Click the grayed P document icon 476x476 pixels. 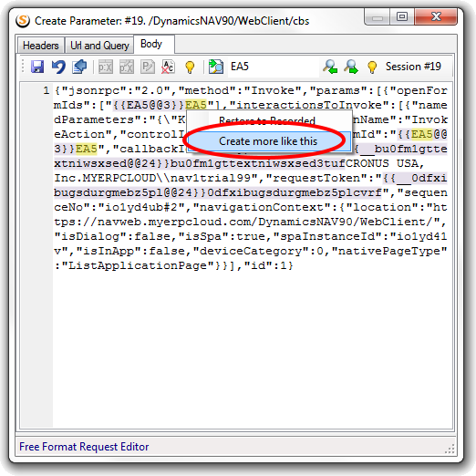click(x=148, y=67)
